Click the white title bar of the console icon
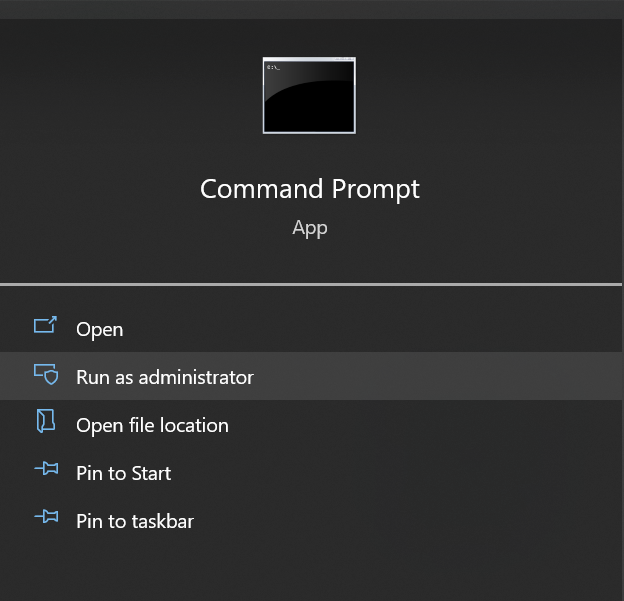 [x=309, y=59]
